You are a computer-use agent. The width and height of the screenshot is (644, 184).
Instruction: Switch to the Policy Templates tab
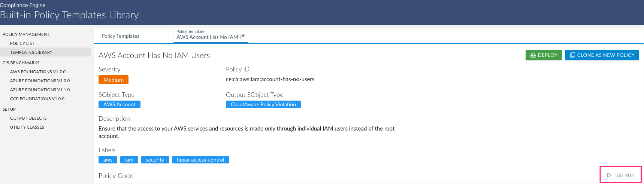[120, 36]
